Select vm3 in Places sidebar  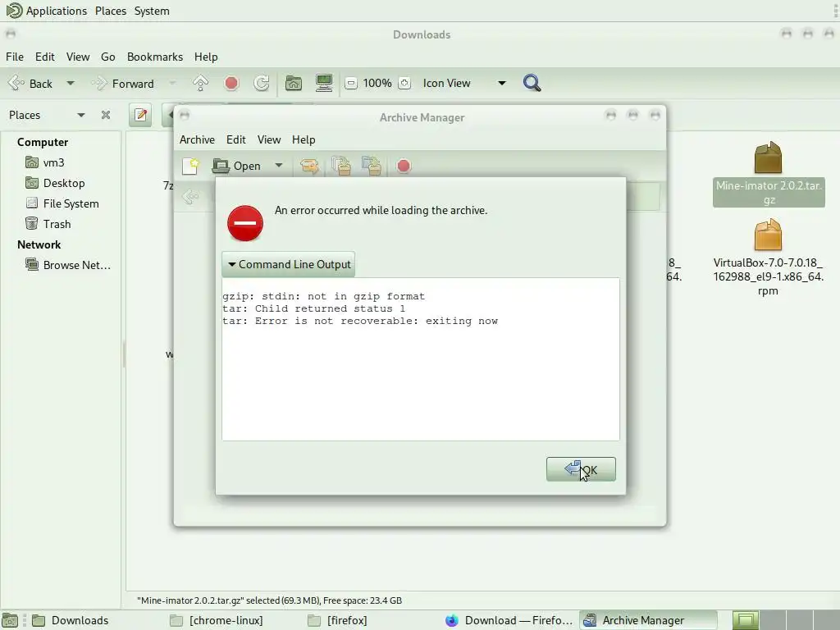tap(53, 162)
